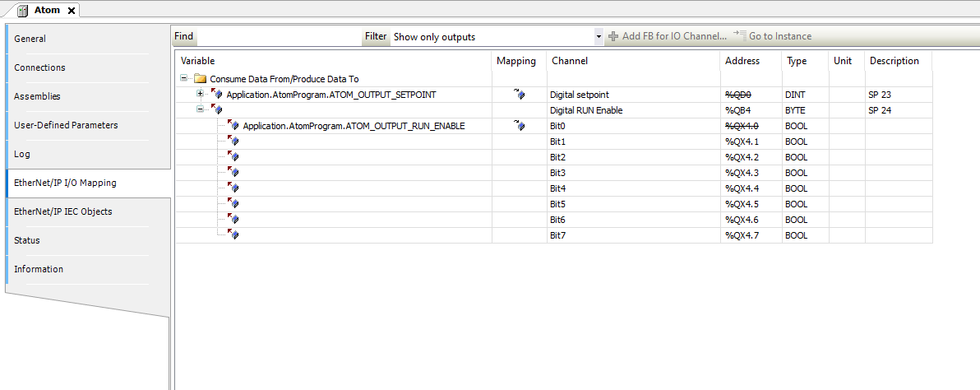Click the output icon in Bit7 row
Image resolution: width=980 pixels, height=390 pixels.
pyautogui.click(x=233, y=235)
